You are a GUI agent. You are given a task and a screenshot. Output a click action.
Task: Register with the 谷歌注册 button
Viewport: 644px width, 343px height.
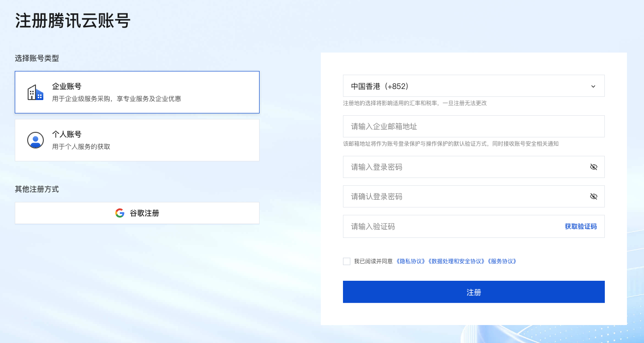point(137,213)
